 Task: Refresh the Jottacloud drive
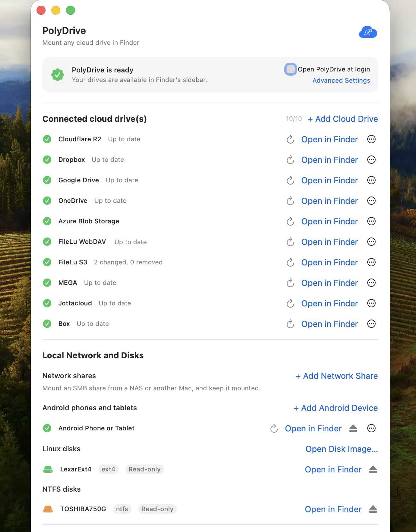click(290, 303)
